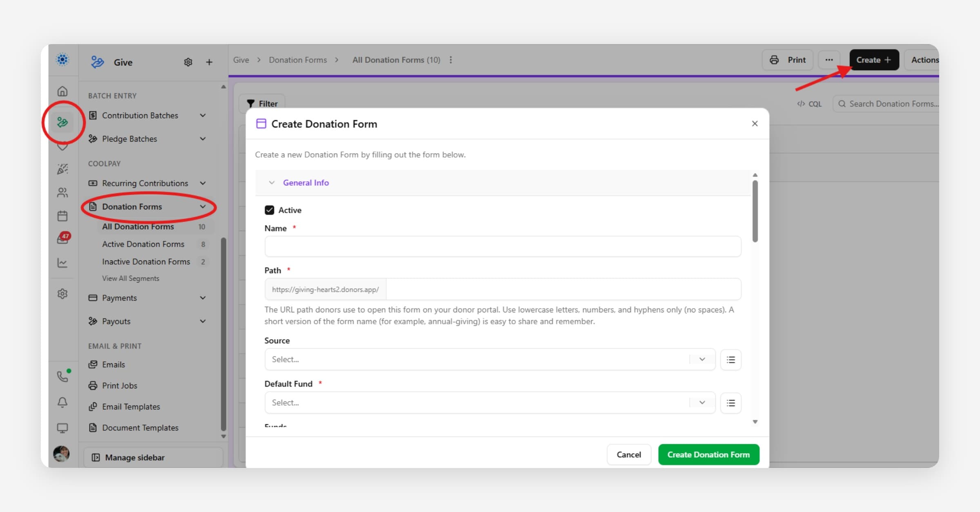Open the three-dot menu next to All Donation Forms

coord(451,60)
